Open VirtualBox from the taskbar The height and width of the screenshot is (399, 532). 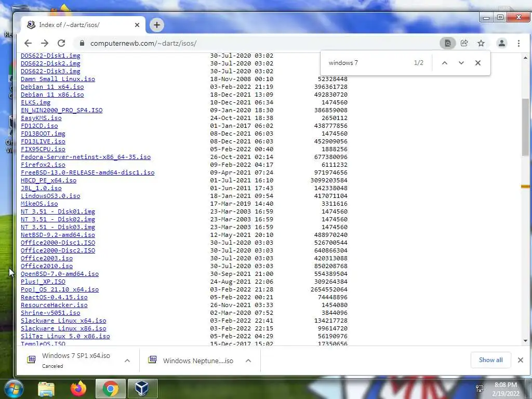pos(142,389)
